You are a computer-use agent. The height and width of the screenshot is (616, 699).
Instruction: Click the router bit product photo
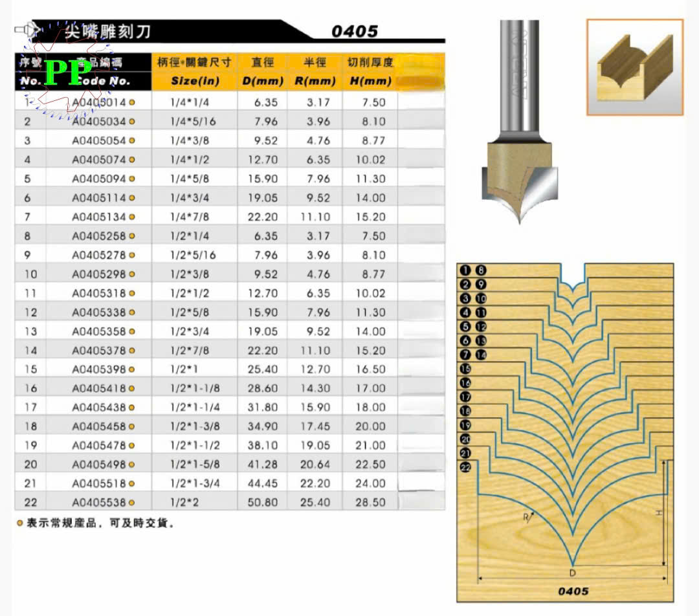[x=520, y=121]
